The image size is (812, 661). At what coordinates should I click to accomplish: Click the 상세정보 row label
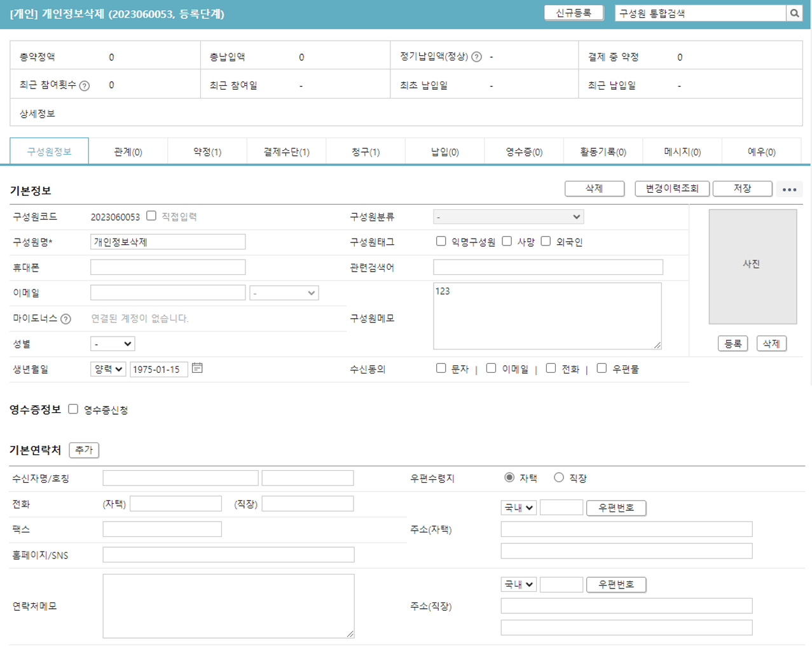38,113
